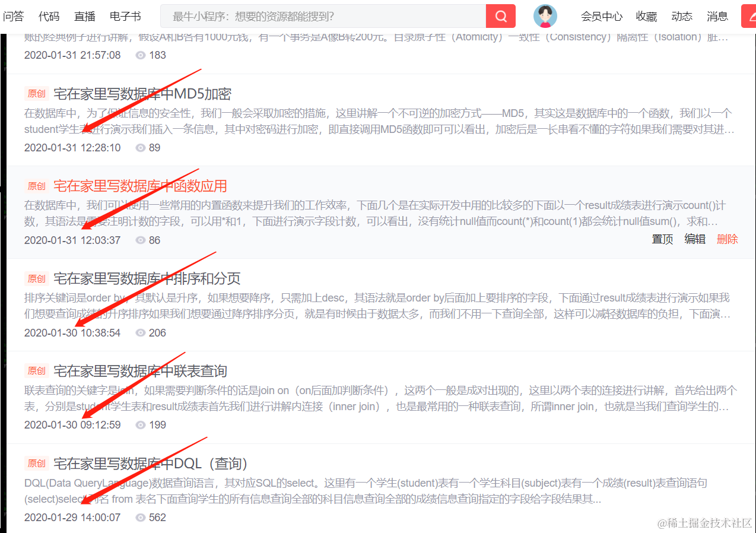The image size is (756, 533).
Task: Open article 宅在家里写数据库中函数应用
Action: (x=141, y=186)
